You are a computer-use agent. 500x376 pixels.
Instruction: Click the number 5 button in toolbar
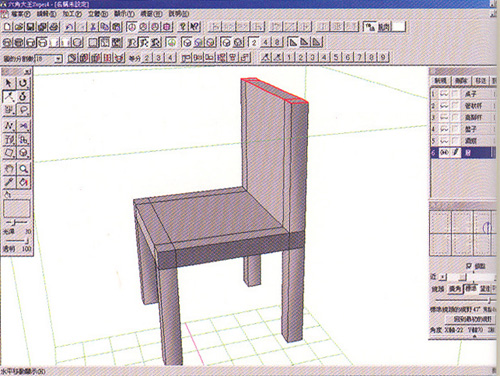336,57
